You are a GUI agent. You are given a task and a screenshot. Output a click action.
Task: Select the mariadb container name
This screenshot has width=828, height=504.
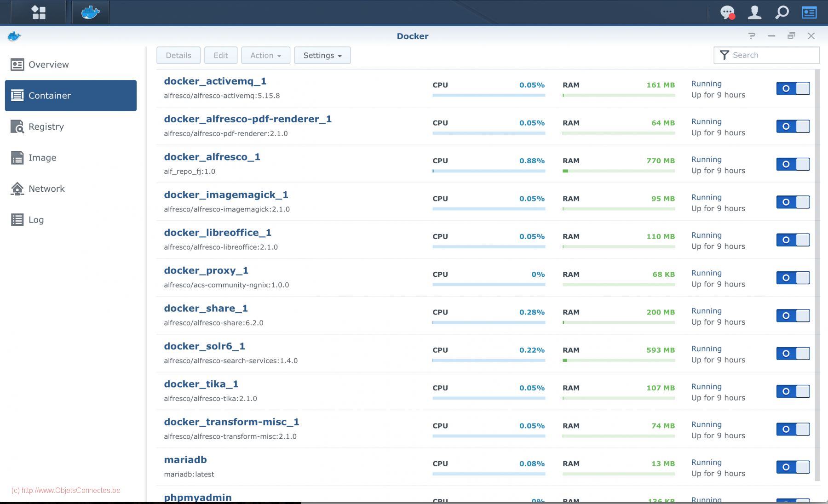point(185,460)
